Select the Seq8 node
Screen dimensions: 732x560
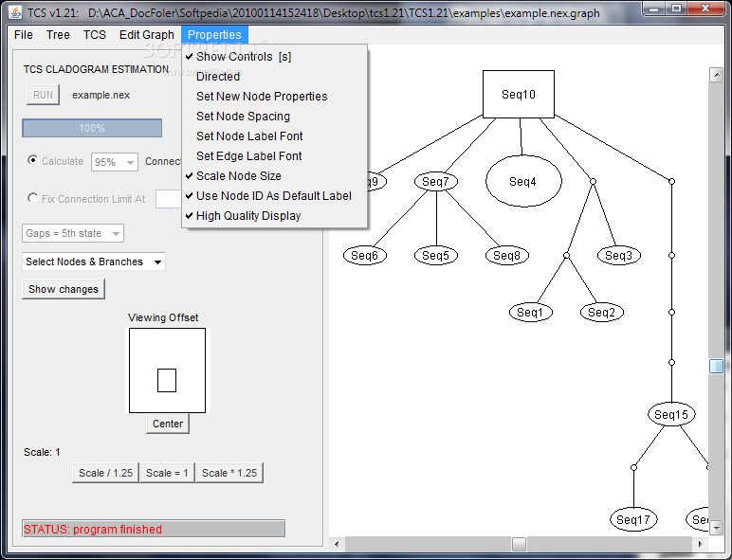pyautogui.click(x=507, y=255)
